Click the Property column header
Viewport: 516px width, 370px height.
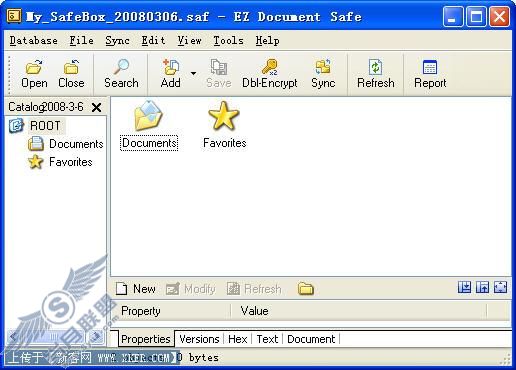tap(171, 311)
